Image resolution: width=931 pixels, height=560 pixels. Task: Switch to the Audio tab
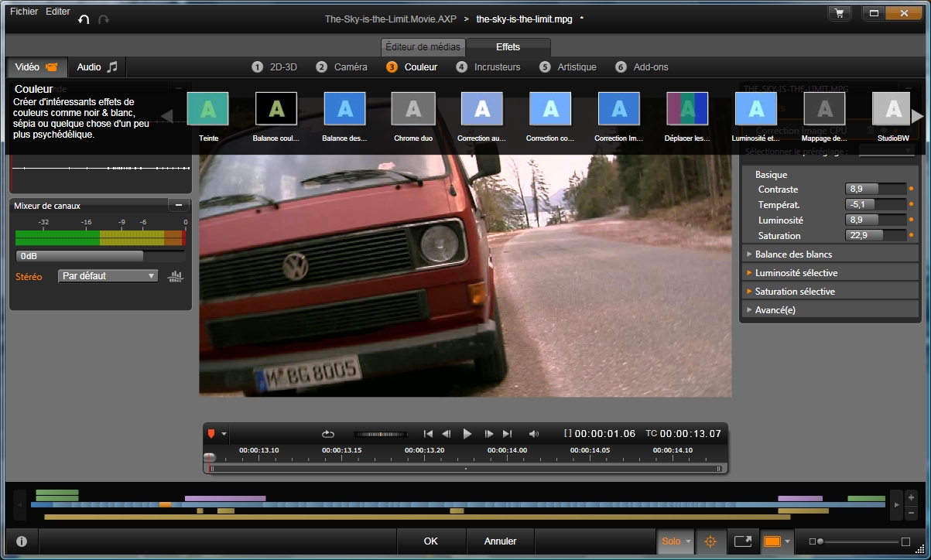[98, 67]
